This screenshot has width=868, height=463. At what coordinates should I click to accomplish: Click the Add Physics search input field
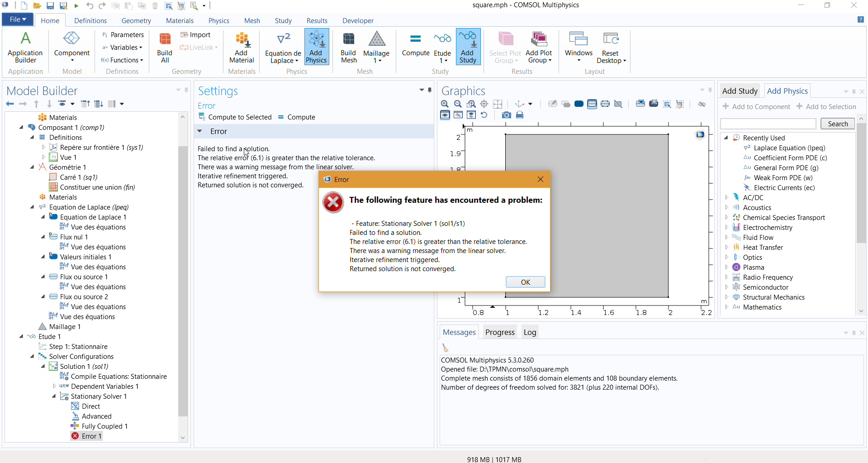coord(768,124)
